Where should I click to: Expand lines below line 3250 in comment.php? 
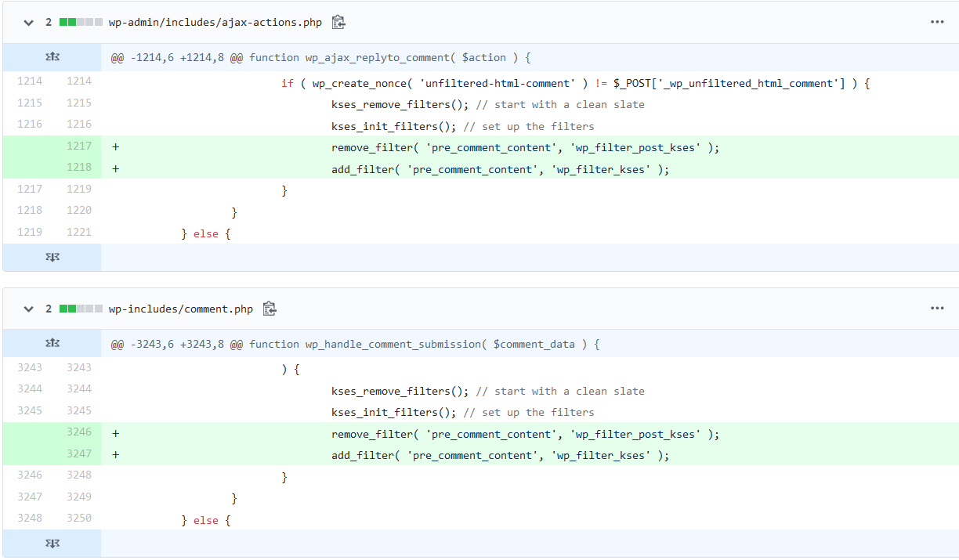tap(52, 543)
